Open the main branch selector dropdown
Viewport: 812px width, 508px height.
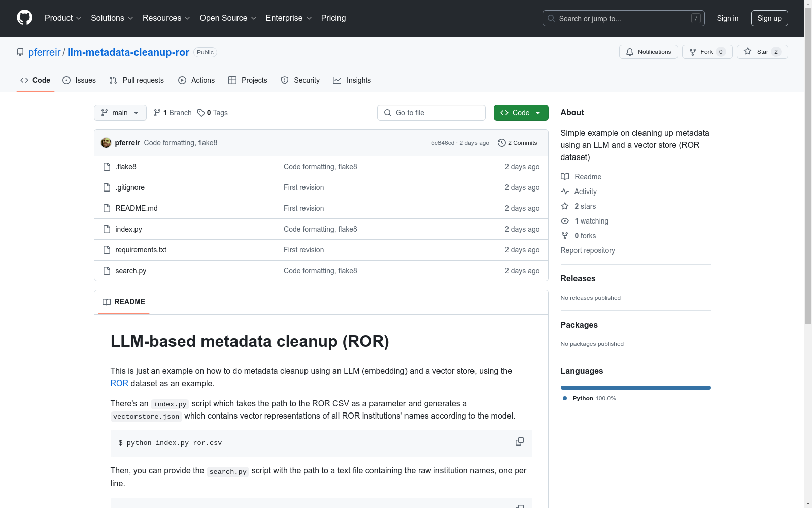pyautogui.click(x=120, y=113)
